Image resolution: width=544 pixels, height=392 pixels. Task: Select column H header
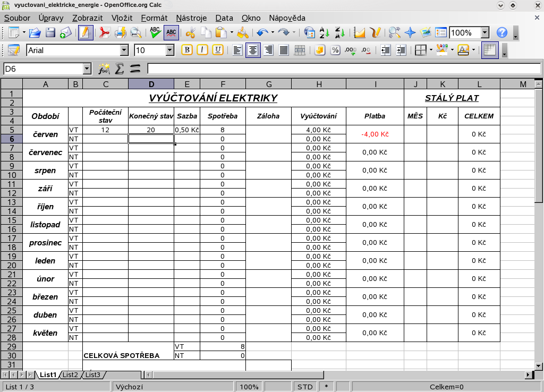(x=319, y=84)
